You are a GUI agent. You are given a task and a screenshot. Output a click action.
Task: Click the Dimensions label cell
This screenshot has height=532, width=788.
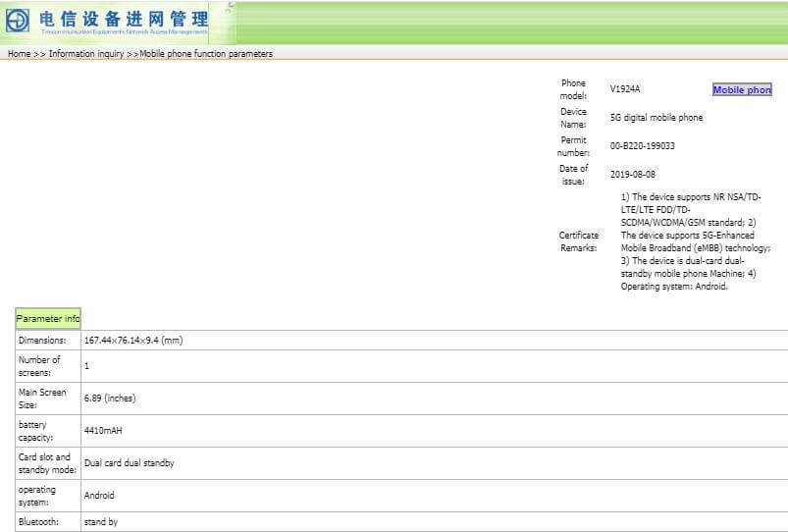coord(48,341)
